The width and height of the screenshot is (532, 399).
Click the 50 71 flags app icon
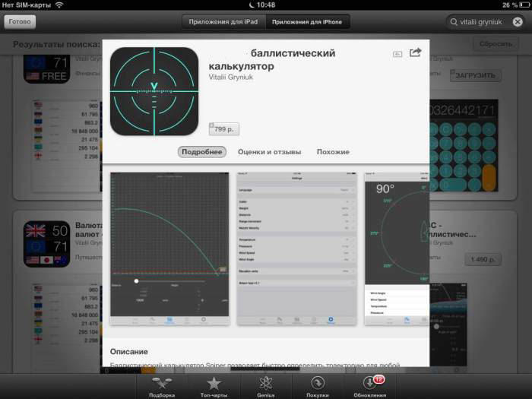[46, 244]
